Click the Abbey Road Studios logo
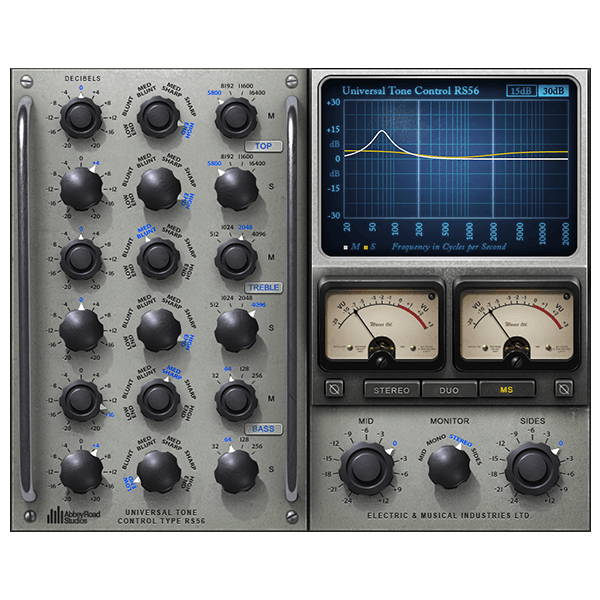 point(73,515)
